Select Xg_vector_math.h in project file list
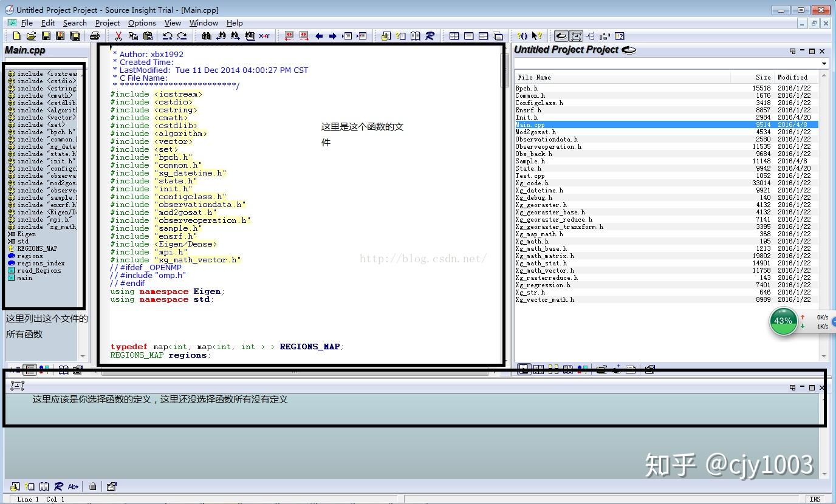This screenshot has width=836, height=504. pos(666,299)
